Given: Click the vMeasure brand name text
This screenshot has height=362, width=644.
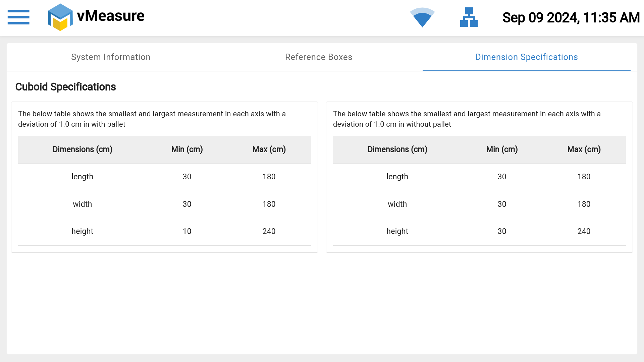Looking at the screenshot, I should 111,16.
